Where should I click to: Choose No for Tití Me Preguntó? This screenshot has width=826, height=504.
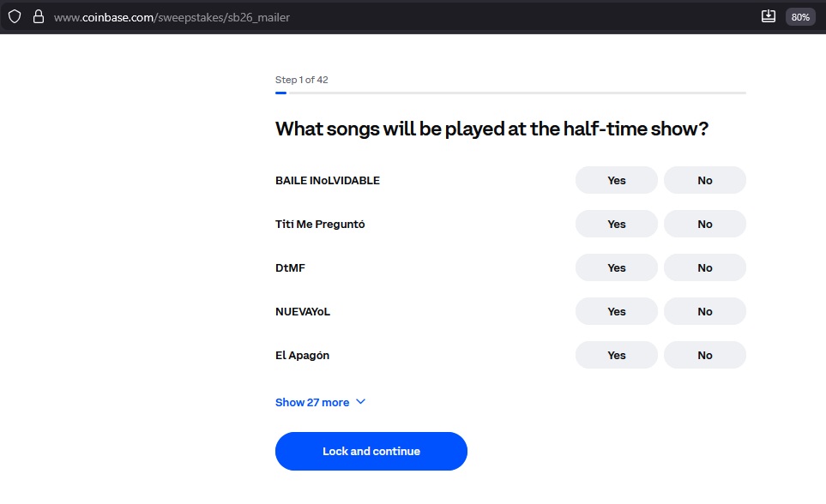click(x=704, y=225)
